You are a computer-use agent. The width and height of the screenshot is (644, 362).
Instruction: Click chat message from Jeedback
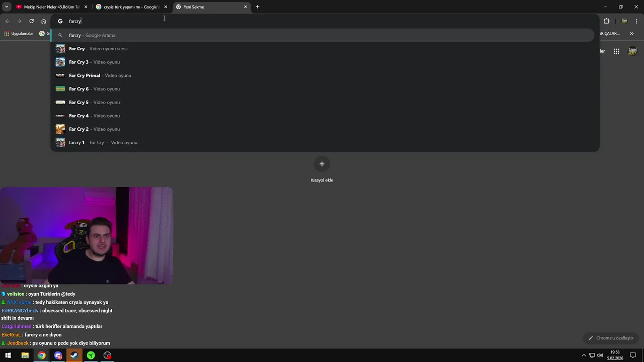[55, 343]
